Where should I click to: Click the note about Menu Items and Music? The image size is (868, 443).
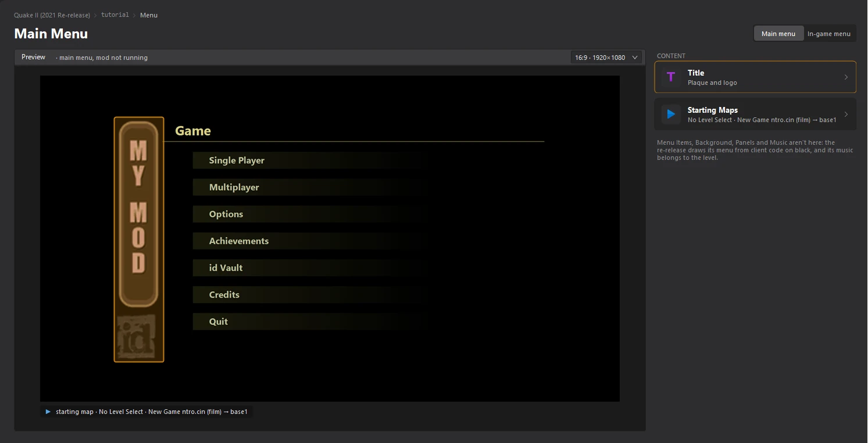[x=755, y=150]
